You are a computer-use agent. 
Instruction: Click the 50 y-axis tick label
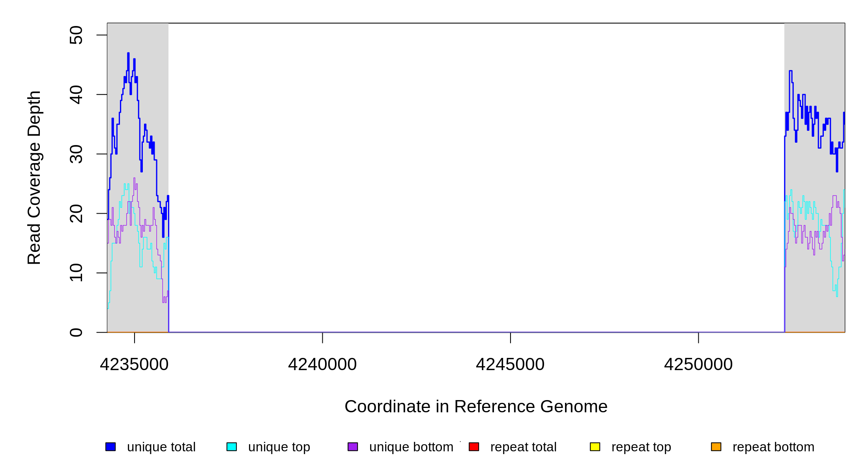pos(76,35)
